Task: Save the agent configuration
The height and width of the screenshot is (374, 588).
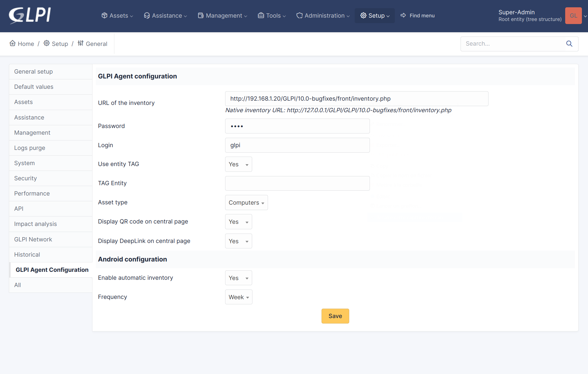Action: tap(335, 316)
